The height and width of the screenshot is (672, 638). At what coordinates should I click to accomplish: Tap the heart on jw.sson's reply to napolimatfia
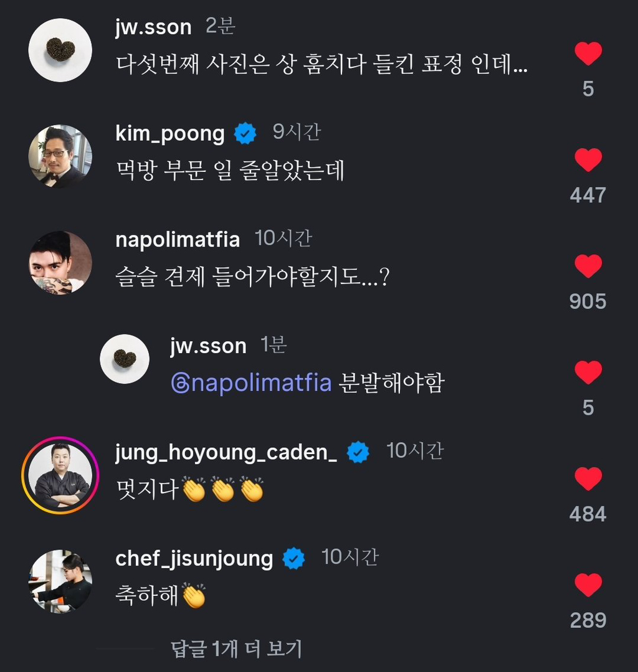pyautogui.click(x=588, y=373)
